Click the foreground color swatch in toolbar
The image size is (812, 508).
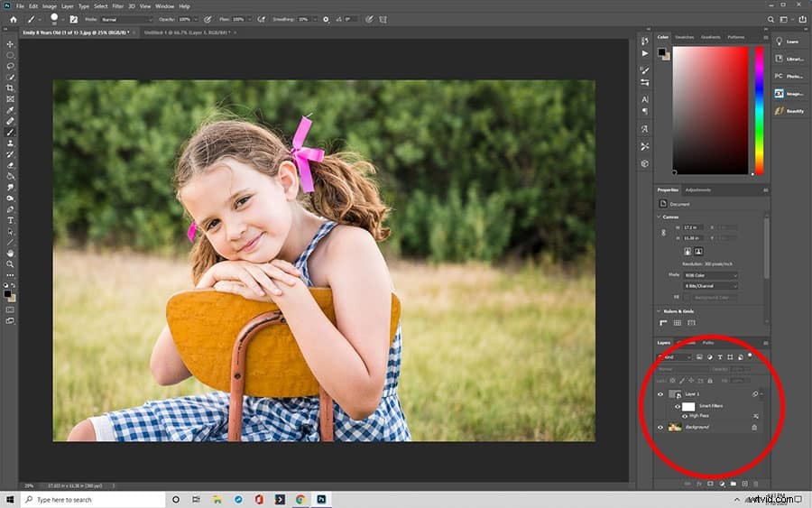click(x=7, y=294)
